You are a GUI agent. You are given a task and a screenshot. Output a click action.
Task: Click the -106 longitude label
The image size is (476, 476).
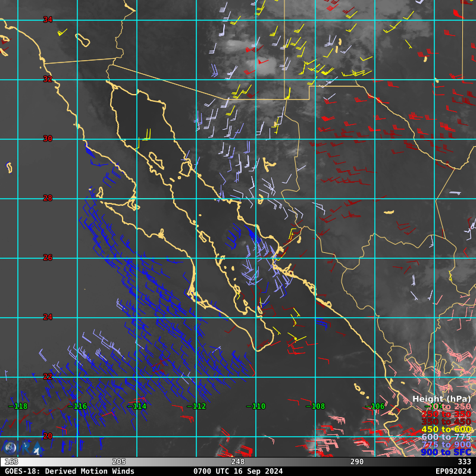[375, 406]
